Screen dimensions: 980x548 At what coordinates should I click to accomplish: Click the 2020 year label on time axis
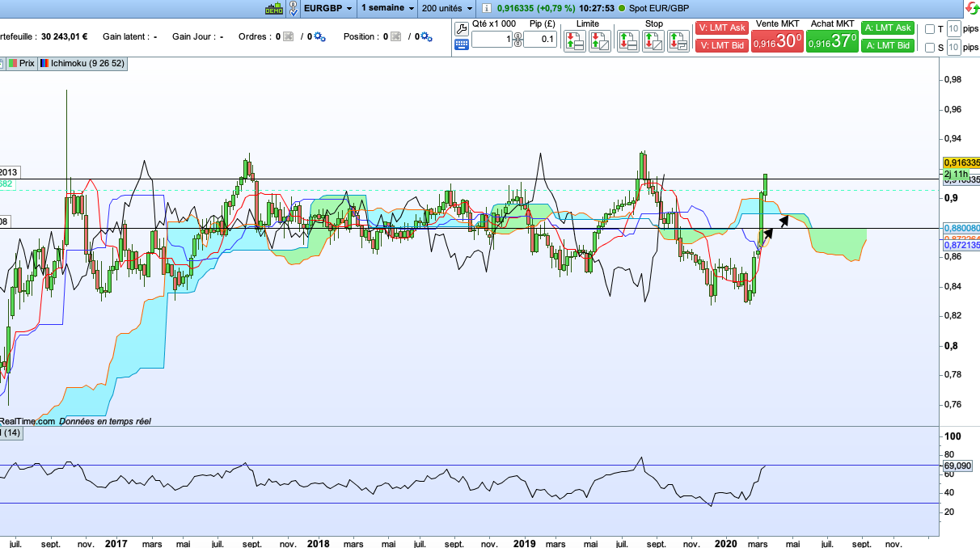[x=724, y=543]
